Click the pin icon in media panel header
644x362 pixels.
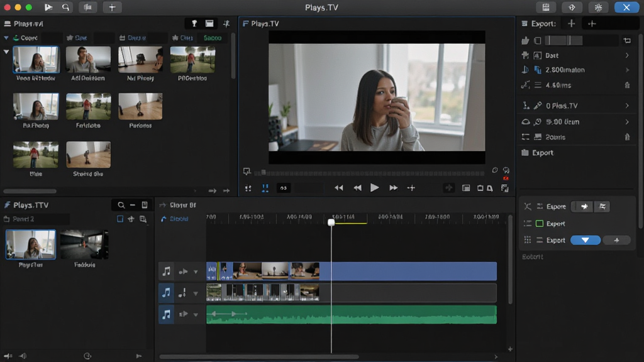click(x=194, y=23)
